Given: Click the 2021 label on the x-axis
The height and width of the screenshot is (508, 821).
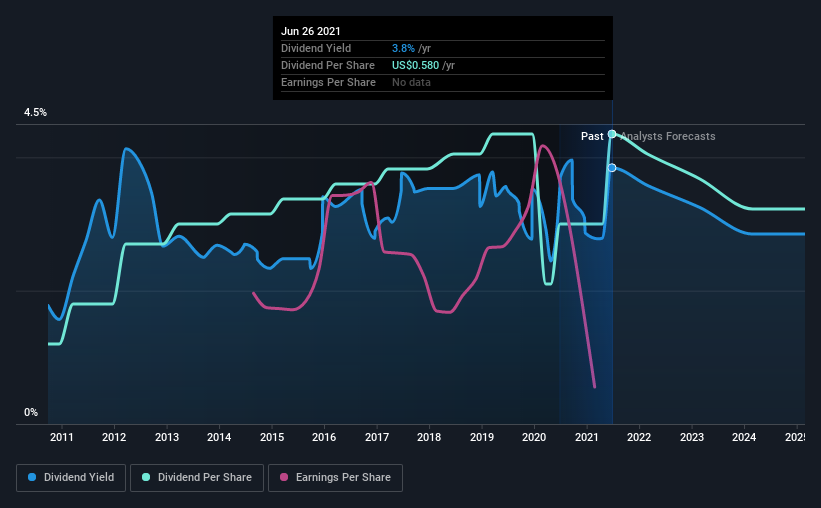Looking at the screenshot, I should (x=586, y=437).
